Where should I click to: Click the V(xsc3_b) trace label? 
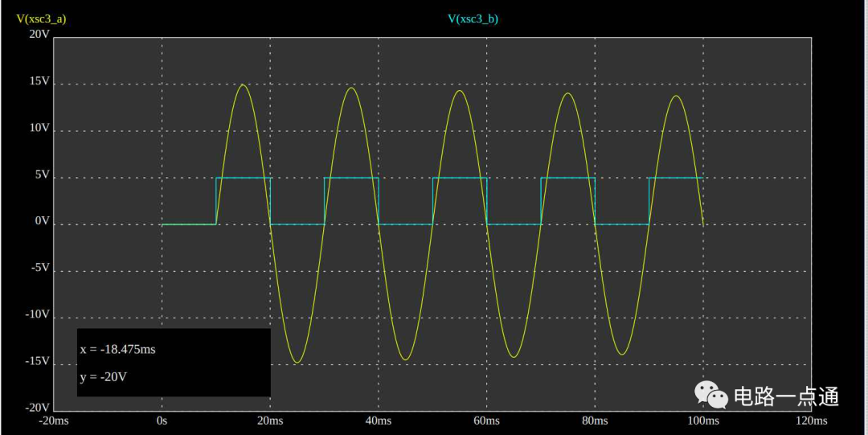tap(473, 18)
